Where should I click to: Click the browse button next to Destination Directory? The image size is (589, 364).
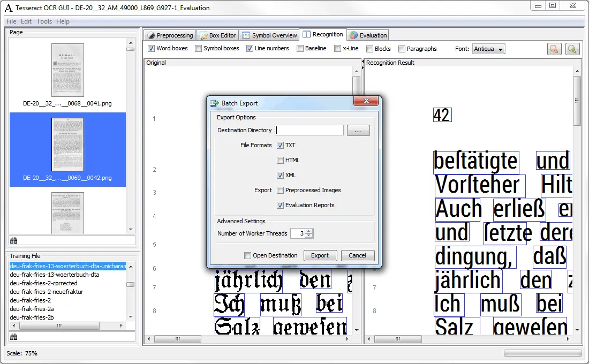(x=358, y=130)
